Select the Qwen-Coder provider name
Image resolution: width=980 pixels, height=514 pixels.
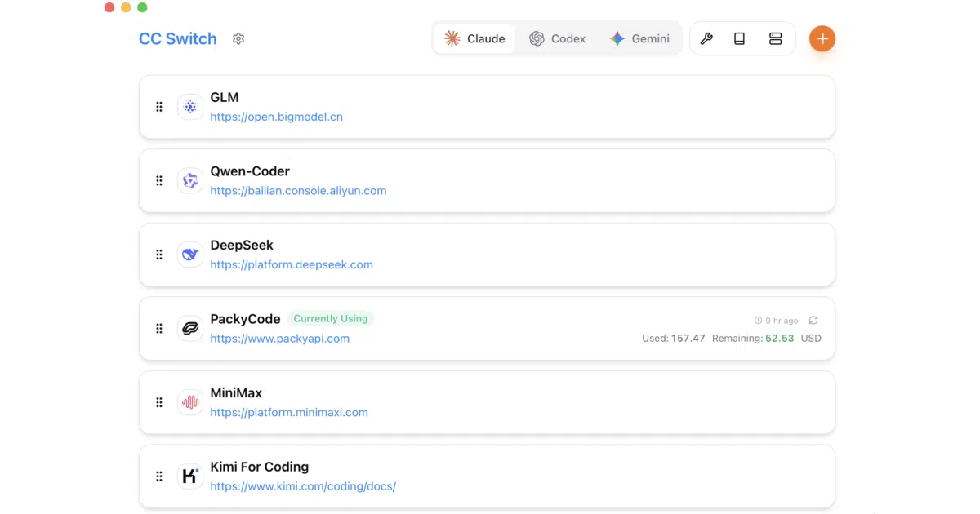coord(250,171)
